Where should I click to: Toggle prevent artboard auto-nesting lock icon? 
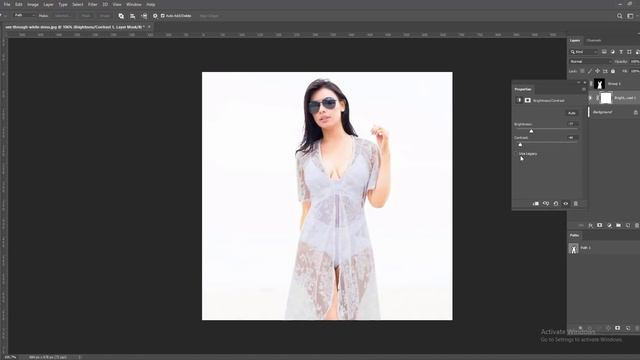coord(605,71)
